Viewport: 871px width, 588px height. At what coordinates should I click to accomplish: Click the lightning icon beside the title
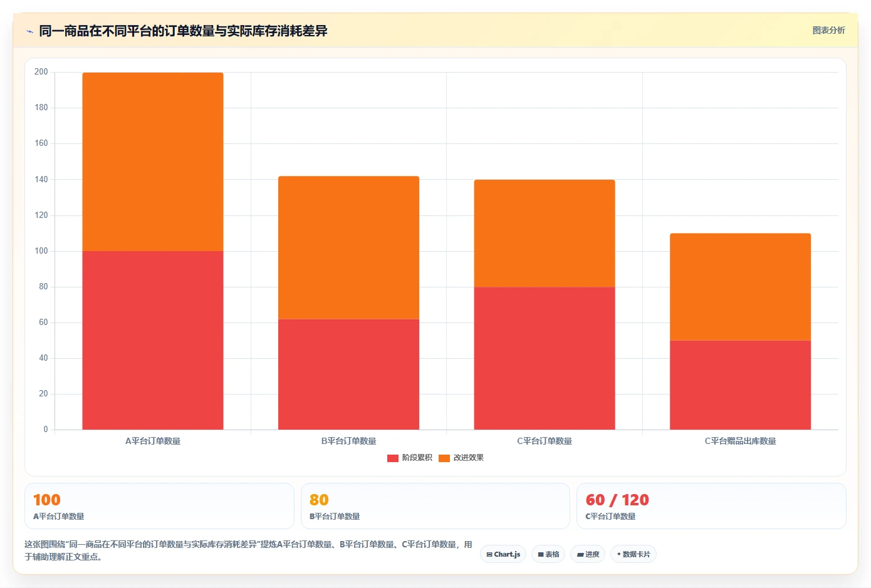[x=29, y=31]
